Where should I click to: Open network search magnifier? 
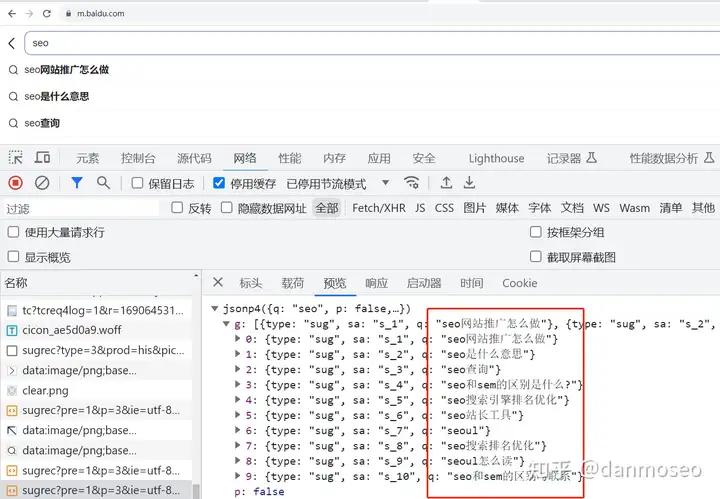[x=104, y=183]
